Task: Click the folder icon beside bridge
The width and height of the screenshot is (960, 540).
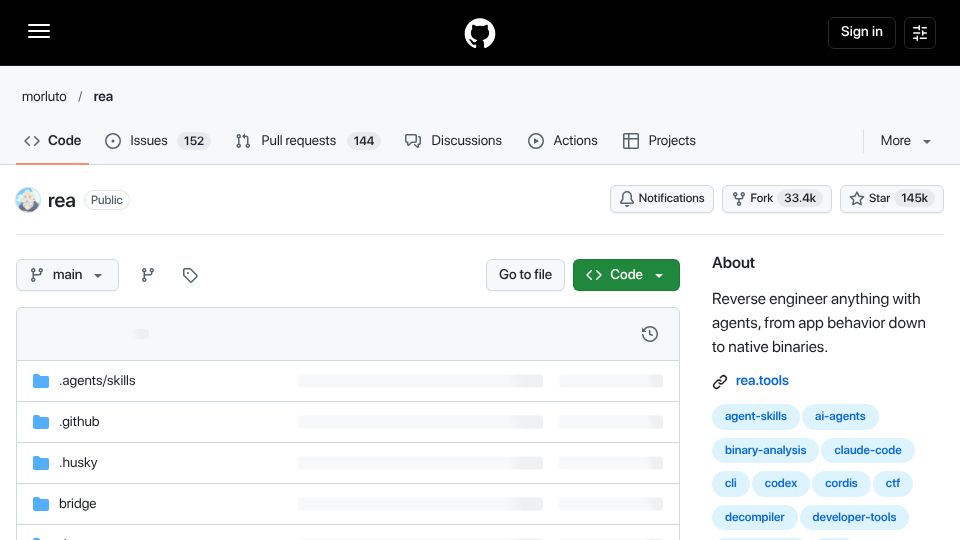Action: click(x=41, y=504)
